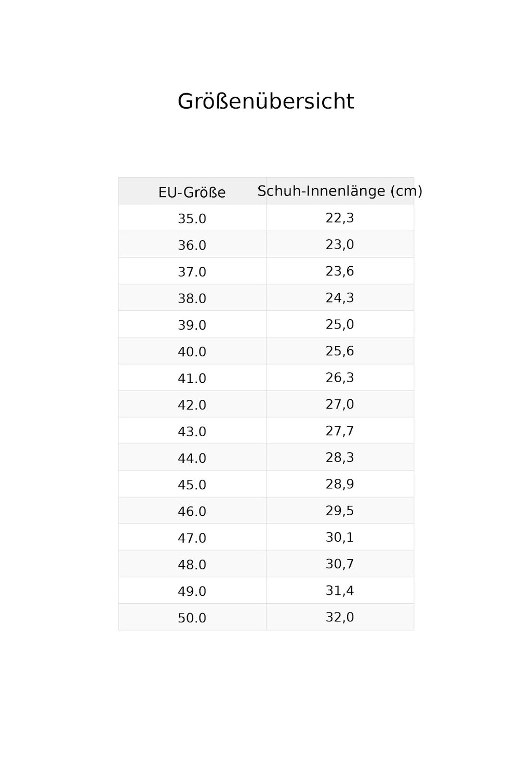Select EU size 40.0 in the table
532x769 pixels.
[x=192, y=351]
